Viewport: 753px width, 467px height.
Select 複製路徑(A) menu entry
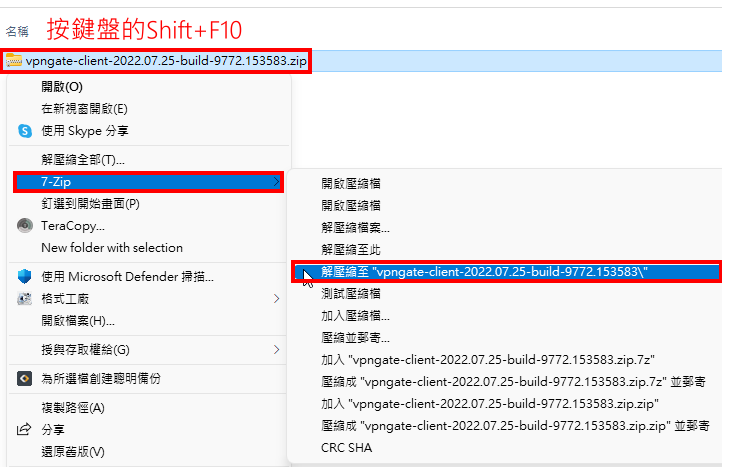pyautogui.click(x=73, y=407)
